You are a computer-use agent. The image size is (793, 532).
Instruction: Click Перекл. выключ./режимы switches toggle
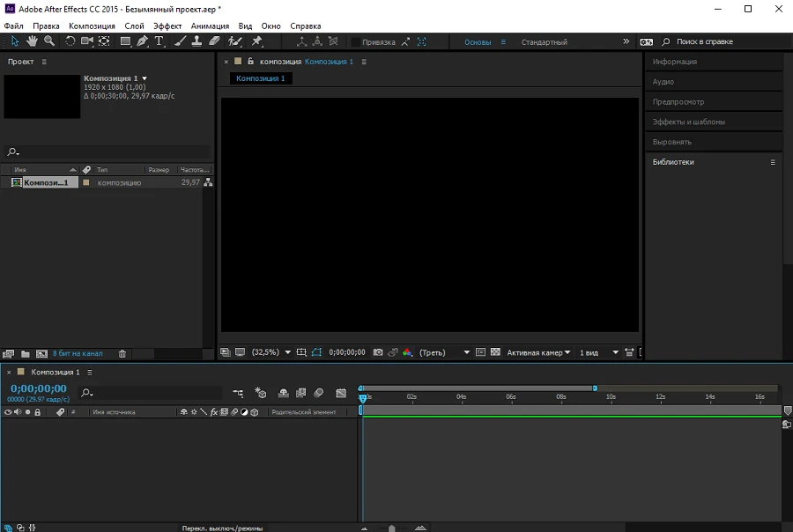click(222, 528)
